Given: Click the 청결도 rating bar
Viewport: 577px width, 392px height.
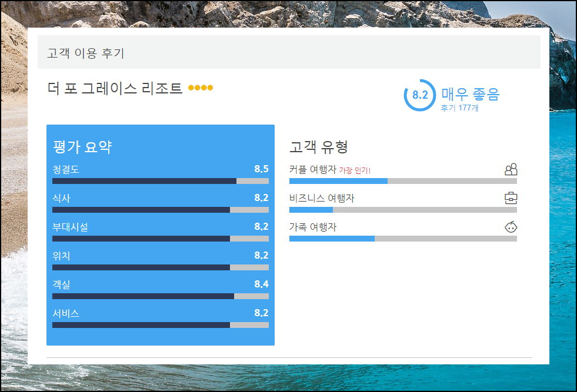Looking at the screenshot, I should [x=161, y=181].
